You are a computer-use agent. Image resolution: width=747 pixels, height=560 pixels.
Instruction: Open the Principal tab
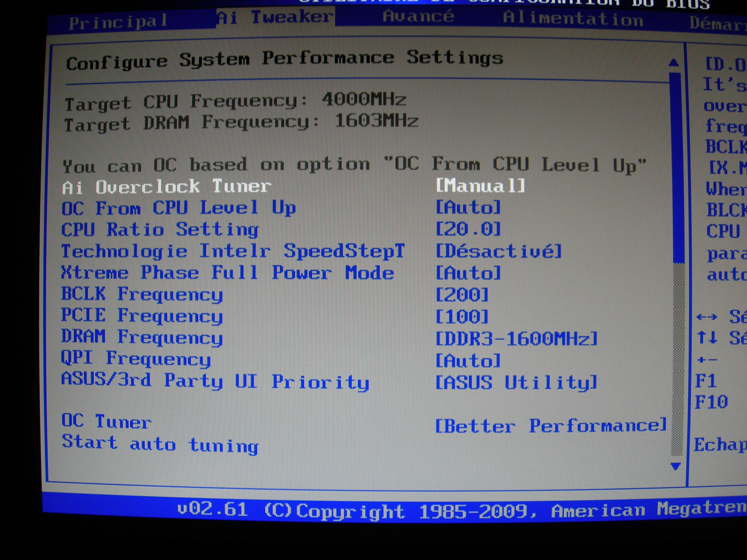(x=118, y=22)
